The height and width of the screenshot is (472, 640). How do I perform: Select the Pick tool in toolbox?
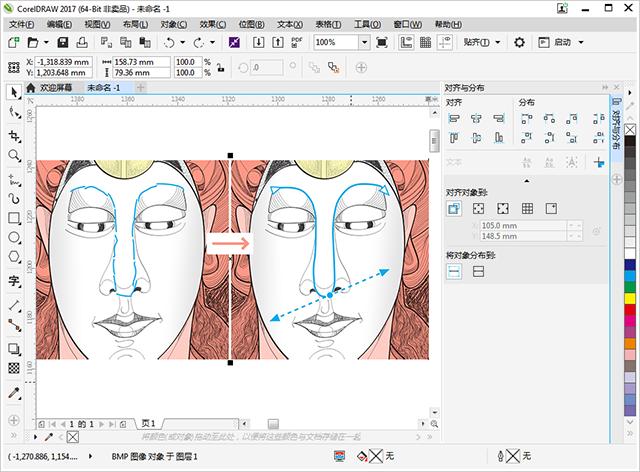[14, 93]
